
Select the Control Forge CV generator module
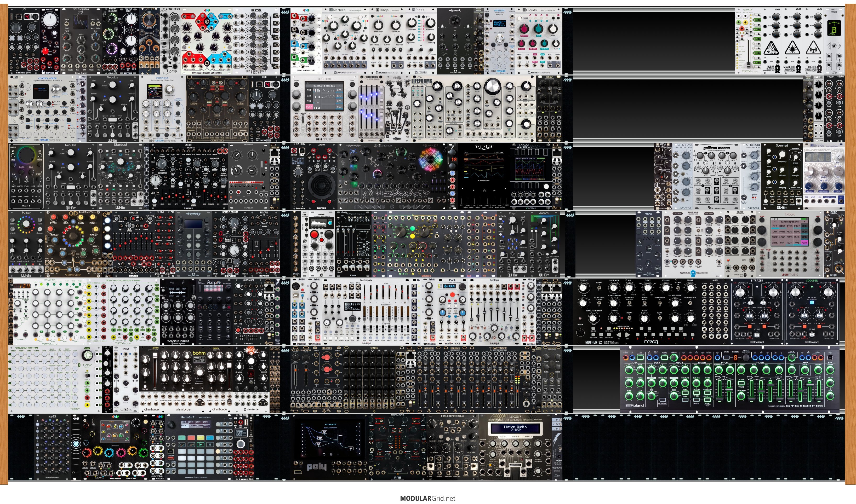(x=48, y=109)
